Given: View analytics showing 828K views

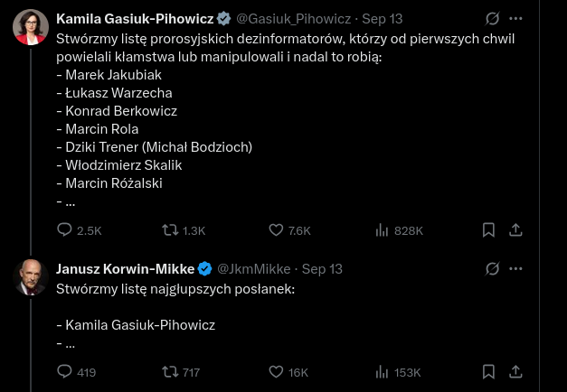Looking at the screenshot, I should point(383,230).
